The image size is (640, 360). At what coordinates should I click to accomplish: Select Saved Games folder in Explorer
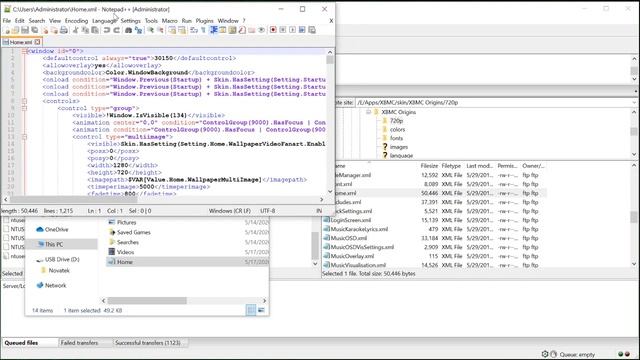(x=133, y=232)
